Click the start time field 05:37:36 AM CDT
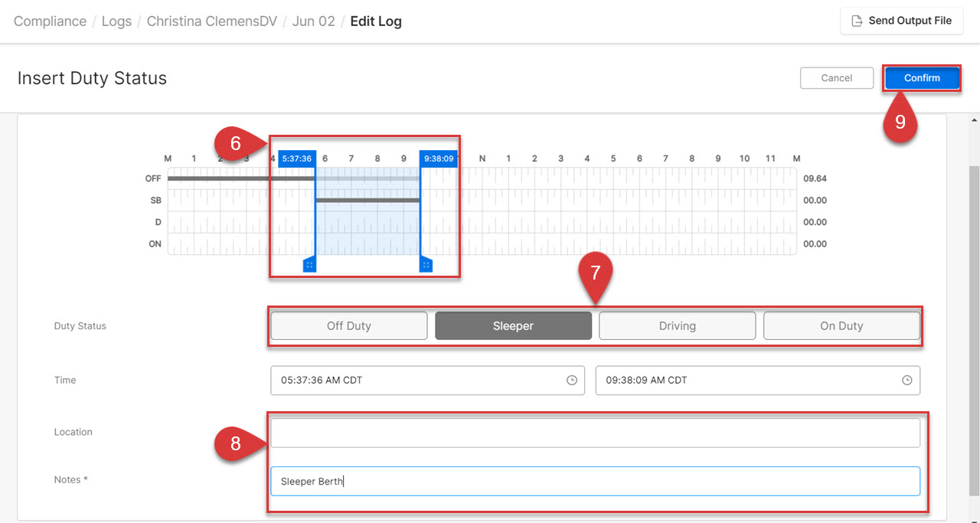 click(427, 380)
